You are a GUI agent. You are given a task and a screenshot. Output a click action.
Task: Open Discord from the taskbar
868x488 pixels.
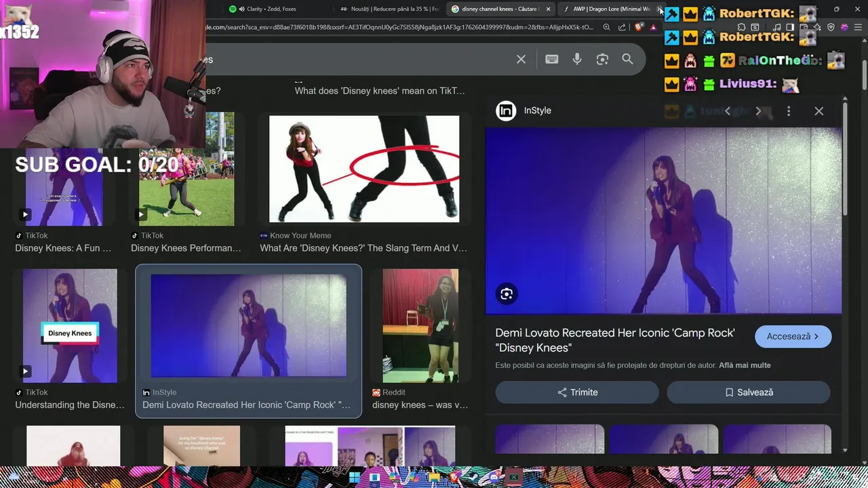494,477
